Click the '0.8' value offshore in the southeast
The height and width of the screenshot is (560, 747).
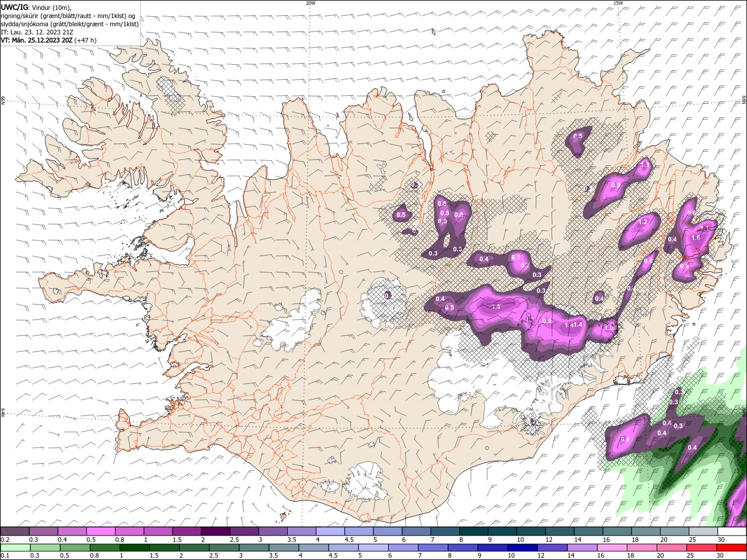[x=624, y=439]
